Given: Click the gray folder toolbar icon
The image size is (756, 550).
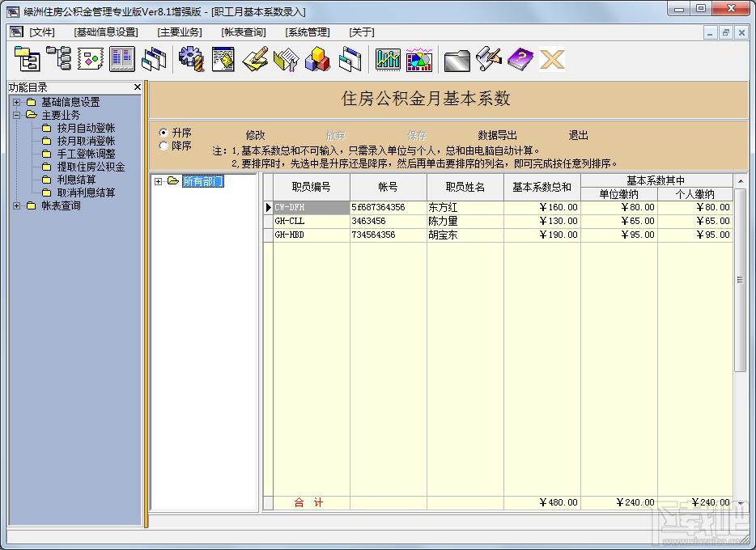Looking at the screenshot, I should pyautogui.click(x=457, y=60).
